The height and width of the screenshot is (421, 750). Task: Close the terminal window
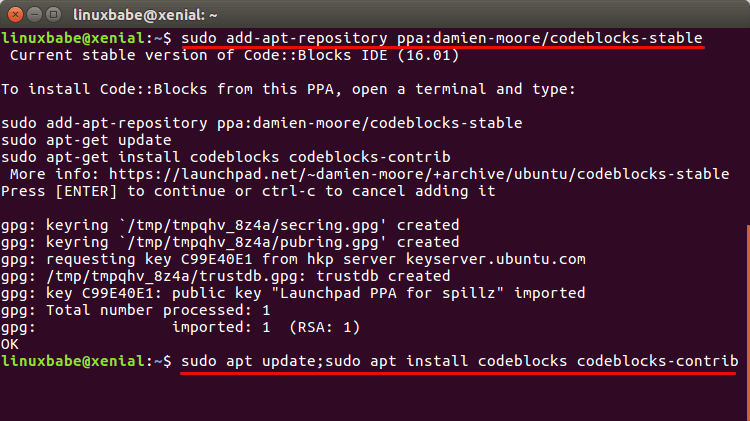click(x=15, y=14)
